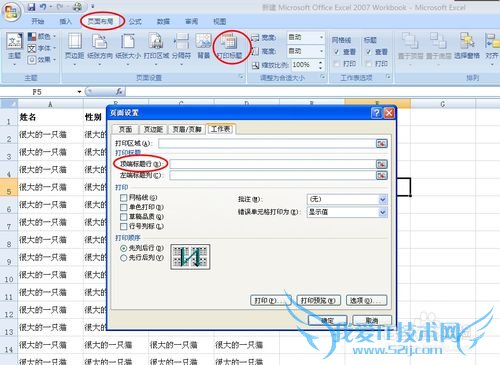Open the 页面 tab in the dialog
The height and width of the screenshot is (365, 500).
coord(125,129)
